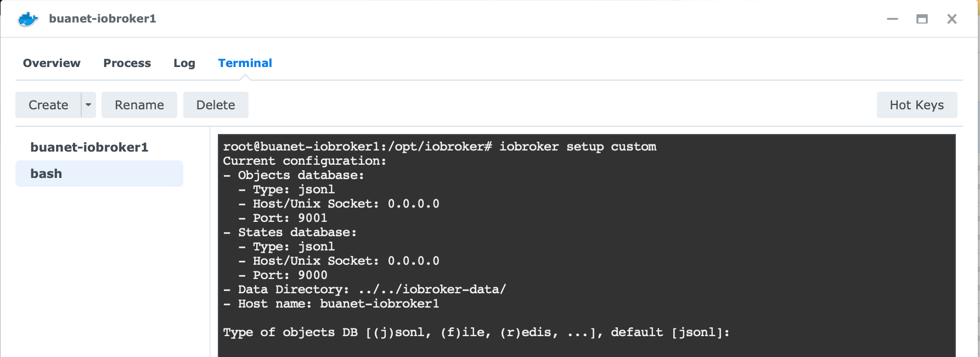
Task: Click the iobroker setup custom command line
Action: [x=439, y=147]
